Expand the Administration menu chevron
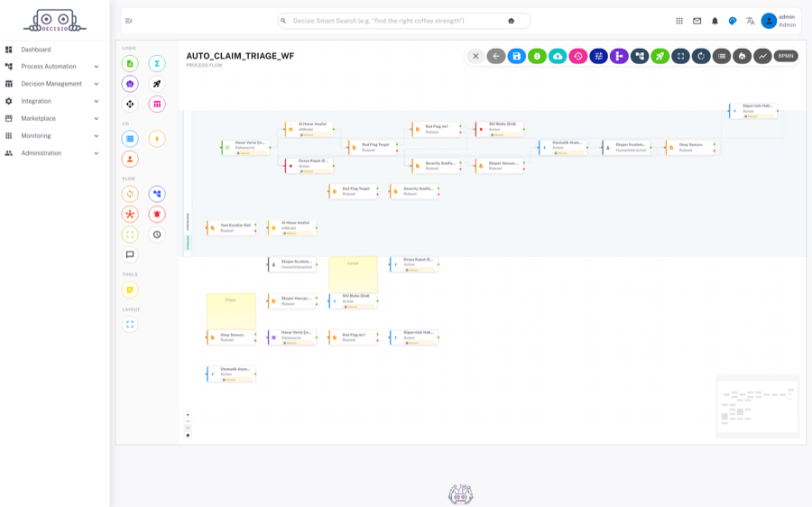This screenshot has width=812, height=507. click(97, 153)
